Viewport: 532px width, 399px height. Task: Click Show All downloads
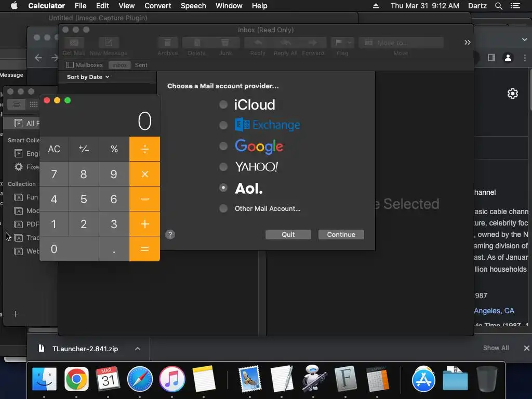(496, 348)
